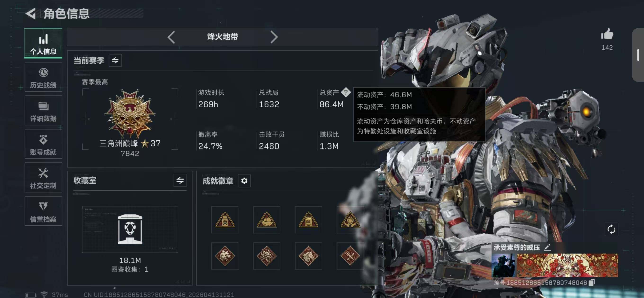644x298 pixels.
Task: Open the 社交定制 tools icon
Action: pos(43,178)
